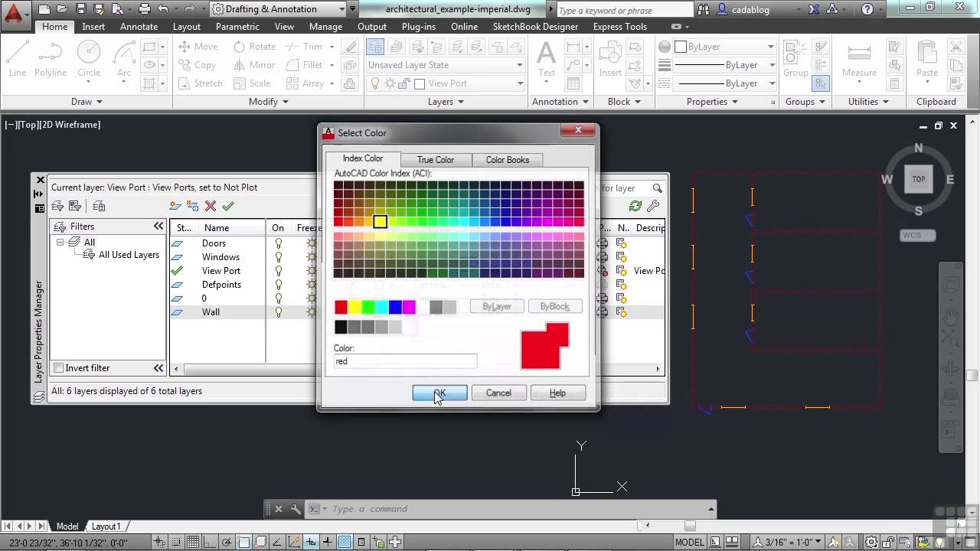Click the ByBlock button in color dialog
The width and height of the screenshot is (980, 551).
pos(554,307)
